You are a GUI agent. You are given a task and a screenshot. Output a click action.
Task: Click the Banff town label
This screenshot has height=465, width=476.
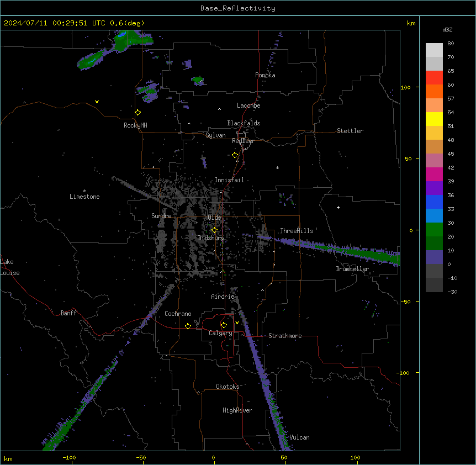click(68, 313)
